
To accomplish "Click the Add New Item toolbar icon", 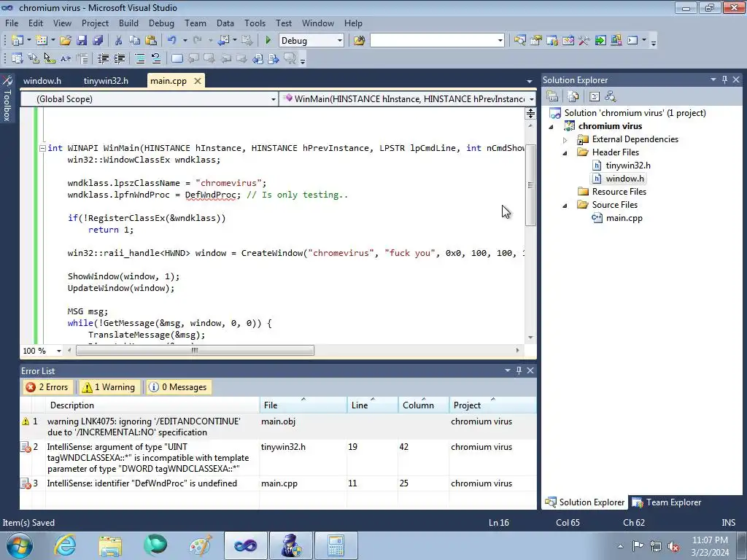I will tap(42, 41).
